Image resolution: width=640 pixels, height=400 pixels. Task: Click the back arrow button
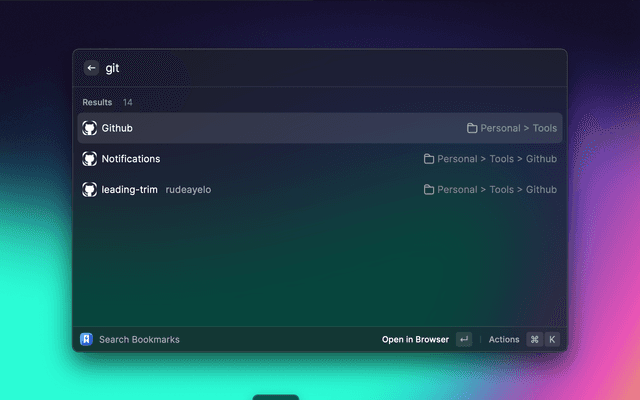[91, 68]
